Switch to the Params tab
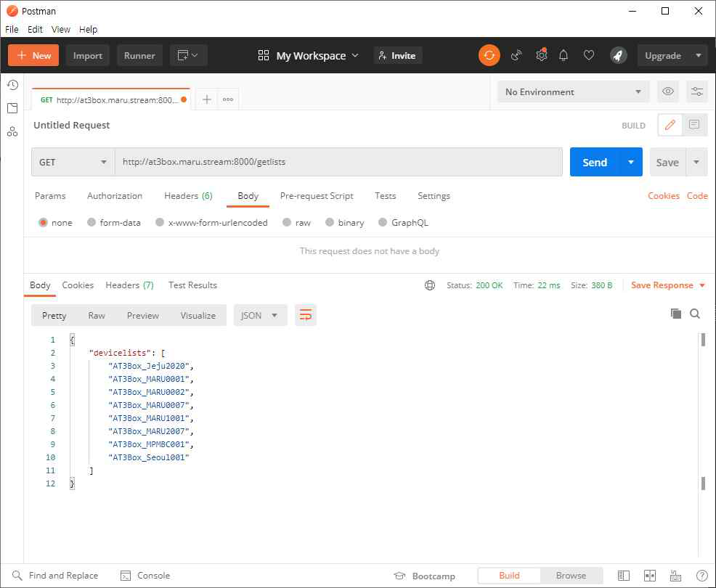The image size is (716, 588). (50, 196)
